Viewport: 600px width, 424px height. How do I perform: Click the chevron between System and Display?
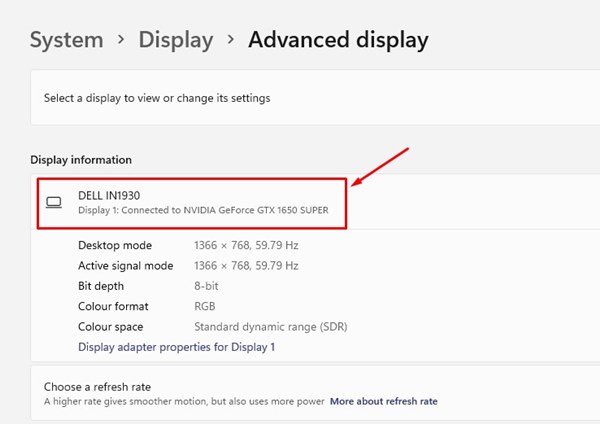point(121,41)
